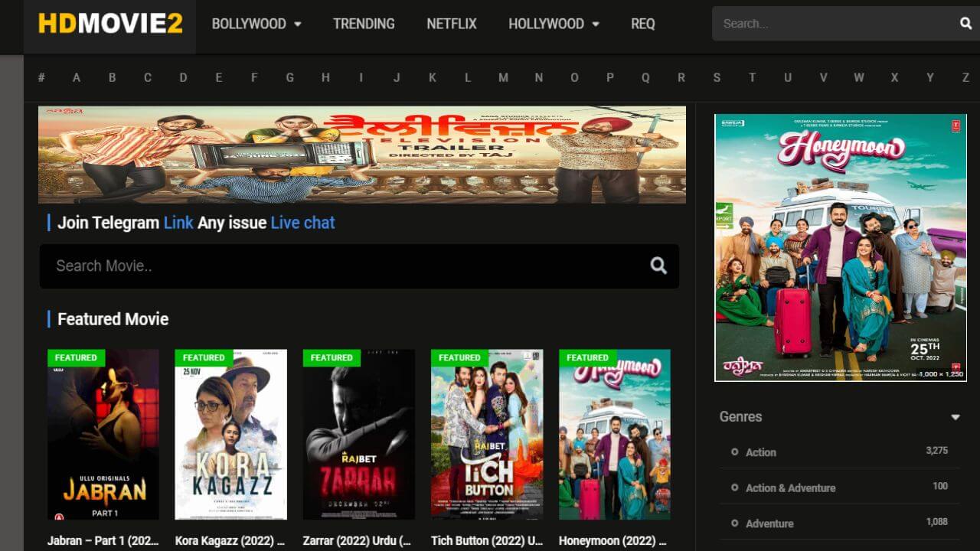Expand the Bollywood dropdown menu

pyautogui.click(x=256, y=24)
